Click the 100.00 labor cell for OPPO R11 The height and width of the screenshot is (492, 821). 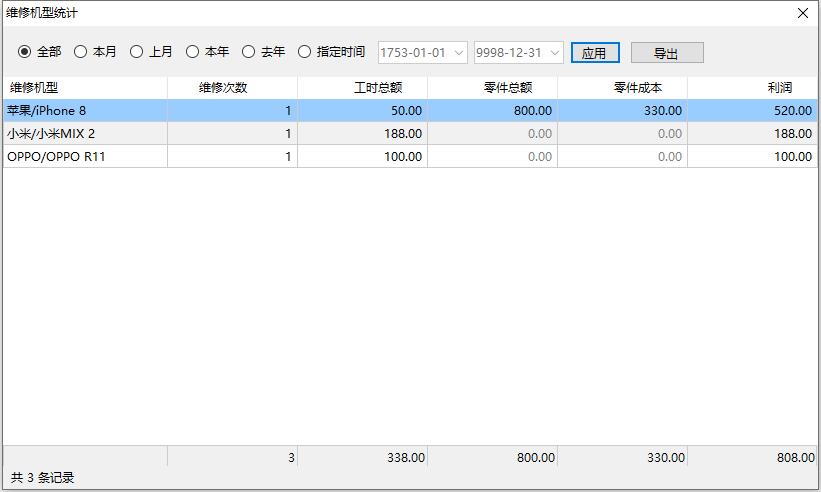tap(362, 156)
